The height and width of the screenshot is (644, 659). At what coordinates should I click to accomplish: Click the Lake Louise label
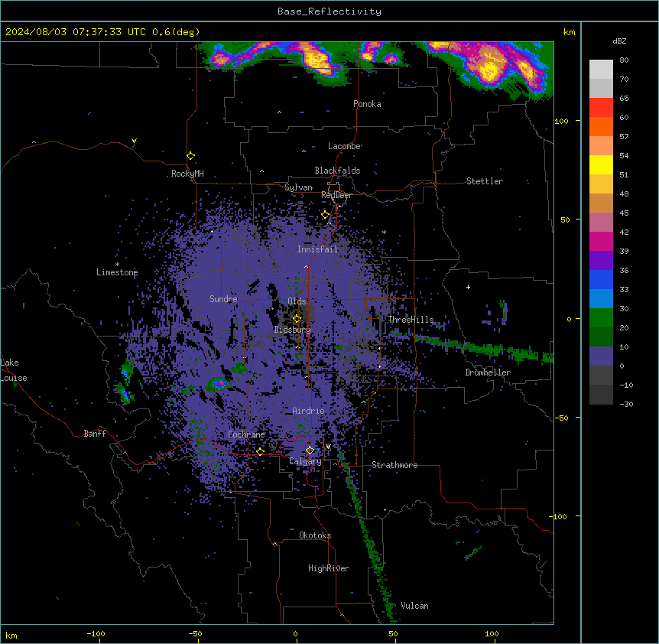[14, 370]
